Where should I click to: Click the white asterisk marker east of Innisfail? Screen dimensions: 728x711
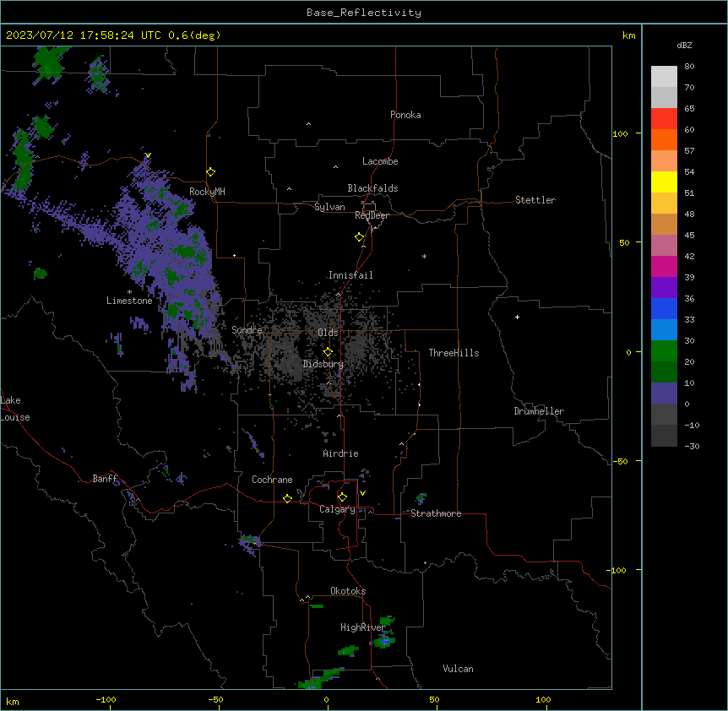tap(424, 256)
